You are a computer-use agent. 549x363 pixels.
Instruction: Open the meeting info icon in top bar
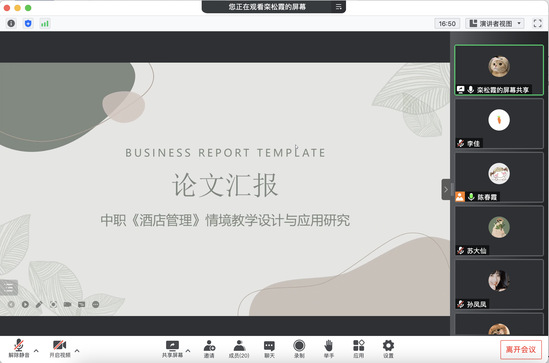(x=11, y=23)
